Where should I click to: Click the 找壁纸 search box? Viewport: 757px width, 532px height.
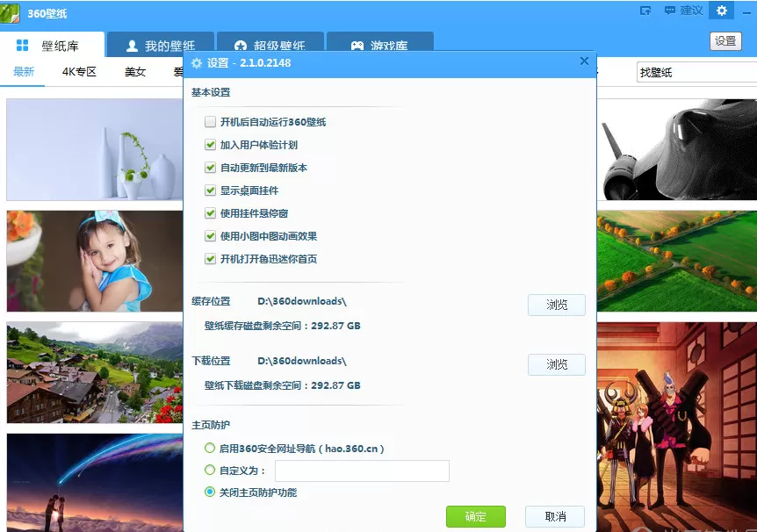(696, 72)
